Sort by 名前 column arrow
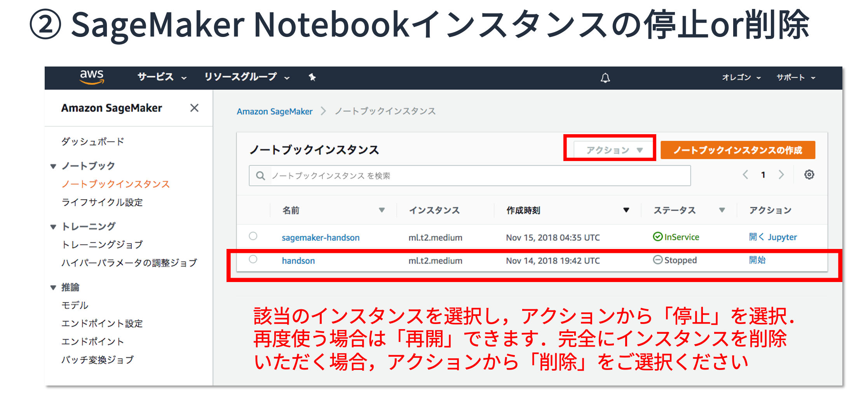 point(382,210)
